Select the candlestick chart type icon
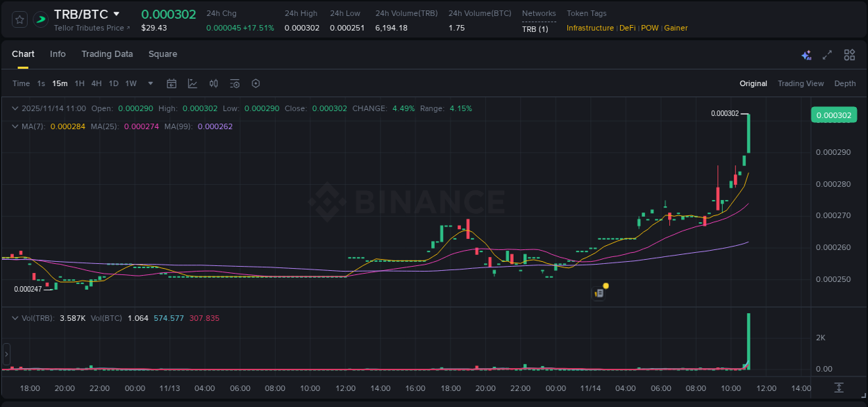The image size is (868, 407). point(213,83)
